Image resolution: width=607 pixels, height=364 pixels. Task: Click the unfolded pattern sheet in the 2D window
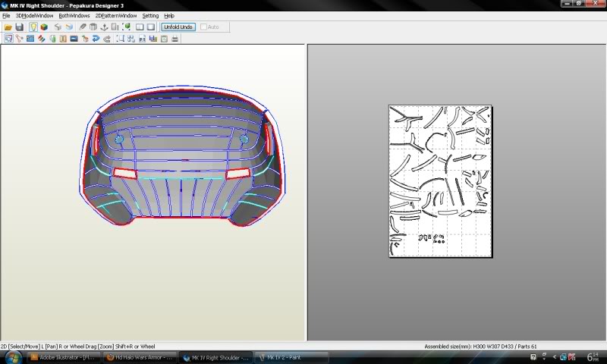pos(440,180)
